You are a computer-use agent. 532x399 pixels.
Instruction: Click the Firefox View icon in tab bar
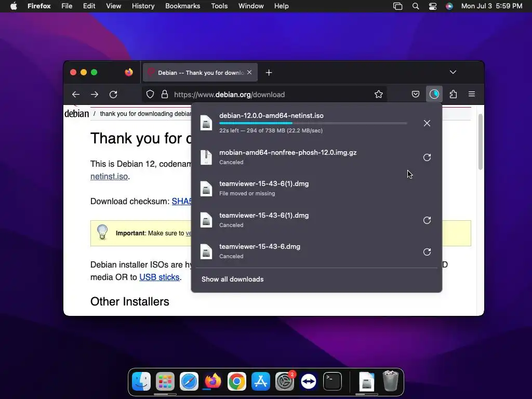point(129,72)
